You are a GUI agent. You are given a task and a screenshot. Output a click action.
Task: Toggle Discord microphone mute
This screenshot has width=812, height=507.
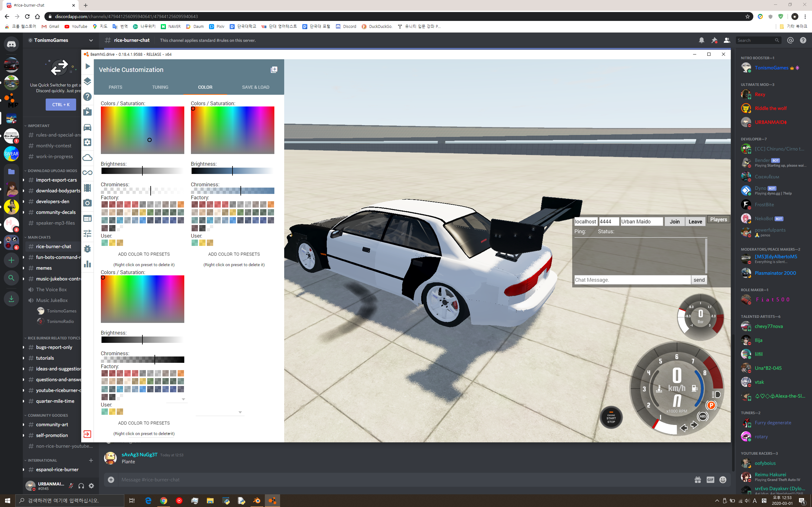[x=71, y=485]
